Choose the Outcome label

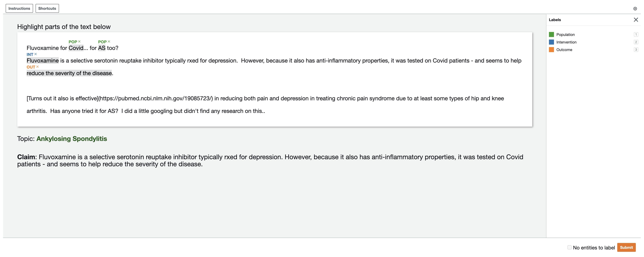(564, 50)
